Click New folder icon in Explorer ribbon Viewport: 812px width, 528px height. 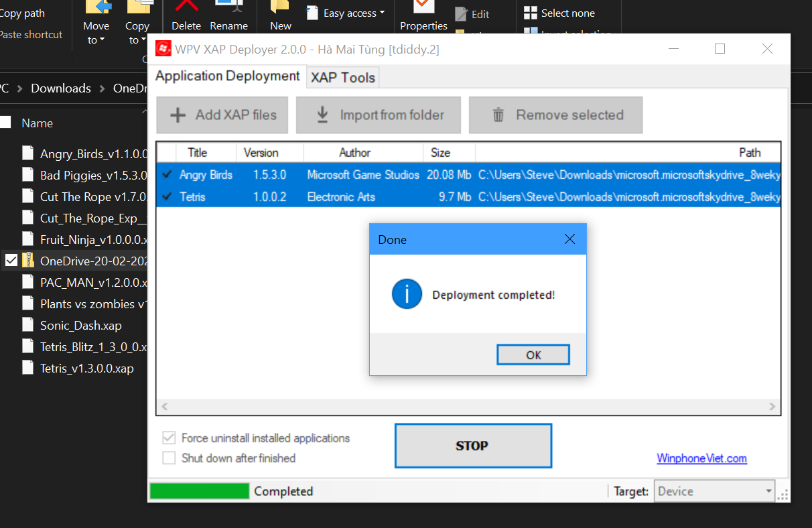coord(281,16)
